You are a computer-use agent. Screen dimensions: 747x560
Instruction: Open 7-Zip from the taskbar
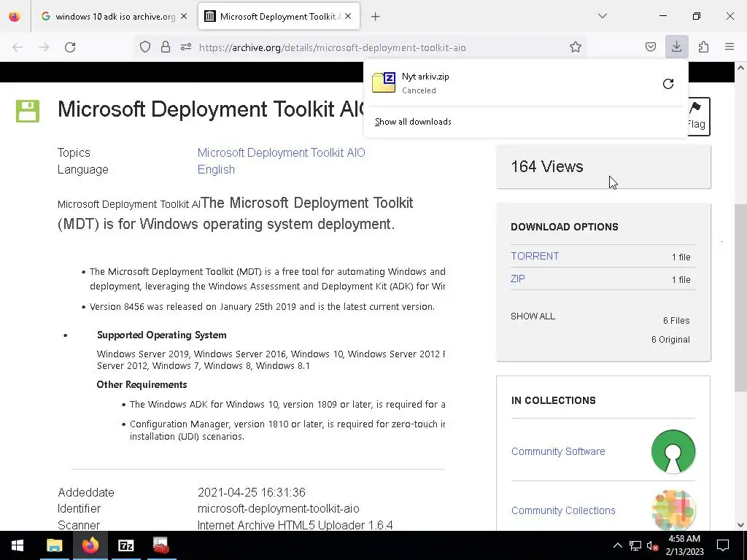click(125, 545)
